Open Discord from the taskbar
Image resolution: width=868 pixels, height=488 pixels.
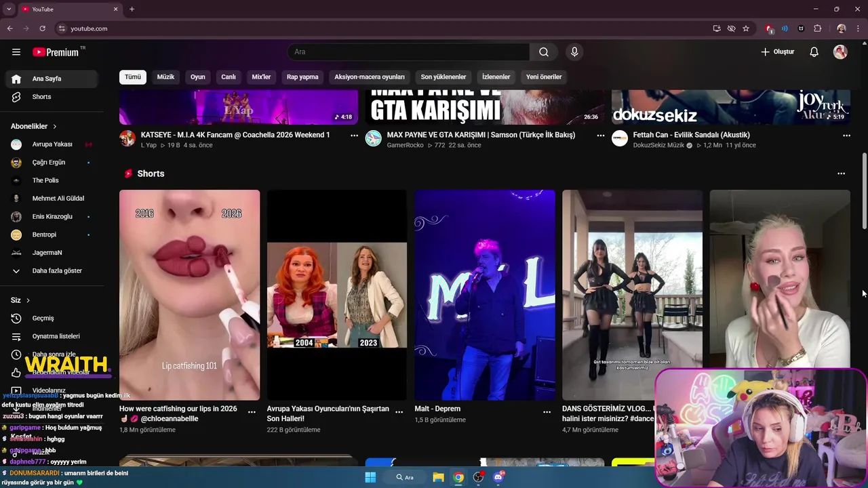(498, 477)
